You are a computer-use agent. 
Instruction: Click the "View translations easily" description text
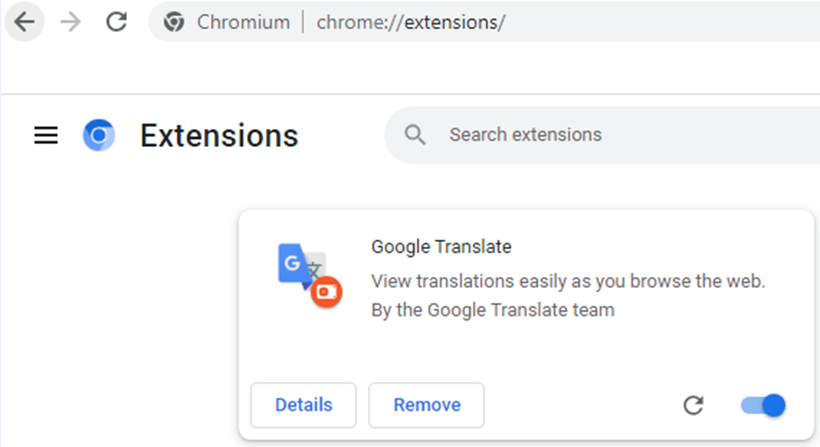pyautogui.click(x=567, y=279)
